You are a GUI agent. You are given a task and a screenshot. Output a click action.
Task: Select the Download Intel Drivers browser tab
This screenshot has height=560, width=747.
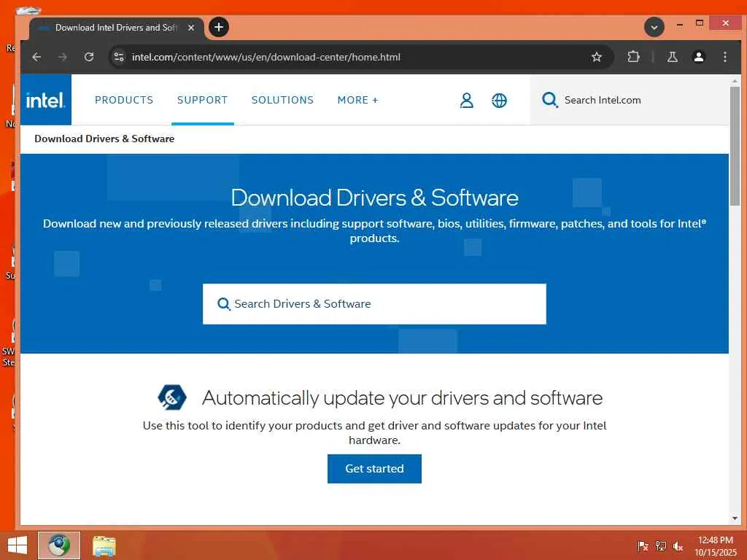[116, 28]
